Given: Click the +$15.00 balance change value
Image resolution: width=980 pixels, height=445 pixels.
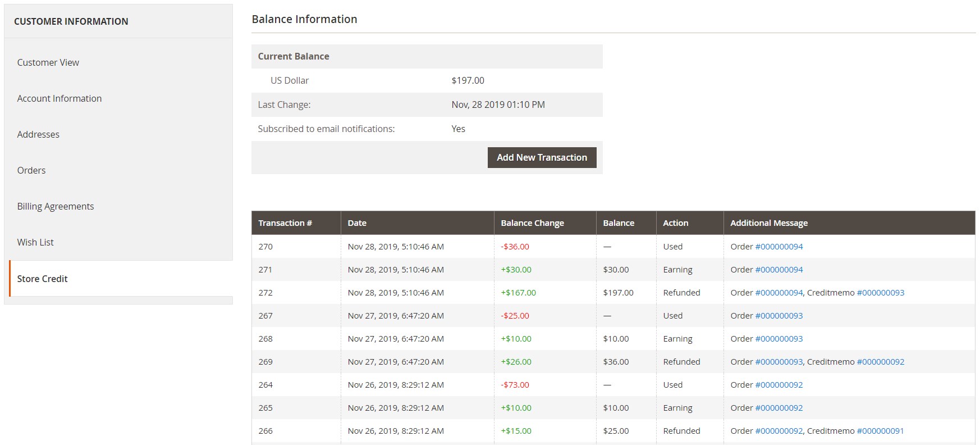Looking at the screenshot, I should pyautogui.click(x=516, y=431).
